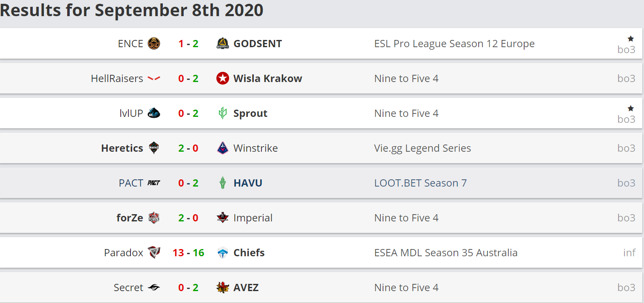This screenshot has width=644, height=303.
Task: Click the Paradox team logo
Action: [154, 253]
